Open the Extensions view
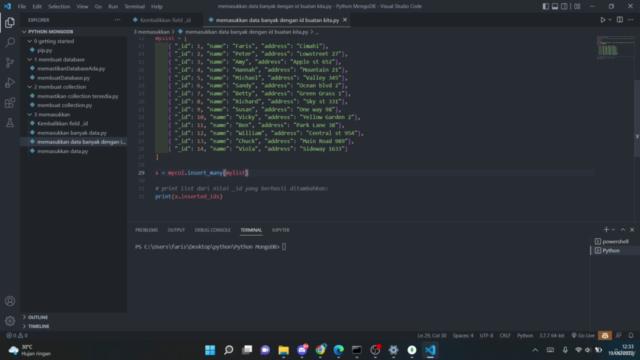This screenshot has width=640, height=360. click(x=10, y=102)
